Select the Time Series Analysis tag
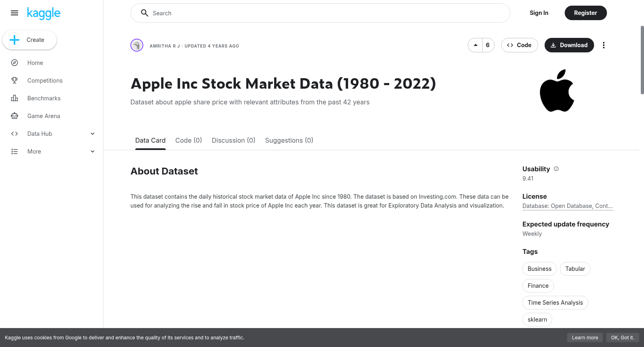 click(555, 303)
